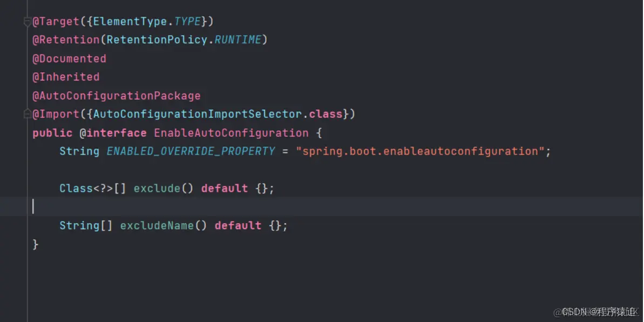
Task: Click ENABLED_OVERRIDE_PROPERTY constant name
Action: [x=191, y=151]
